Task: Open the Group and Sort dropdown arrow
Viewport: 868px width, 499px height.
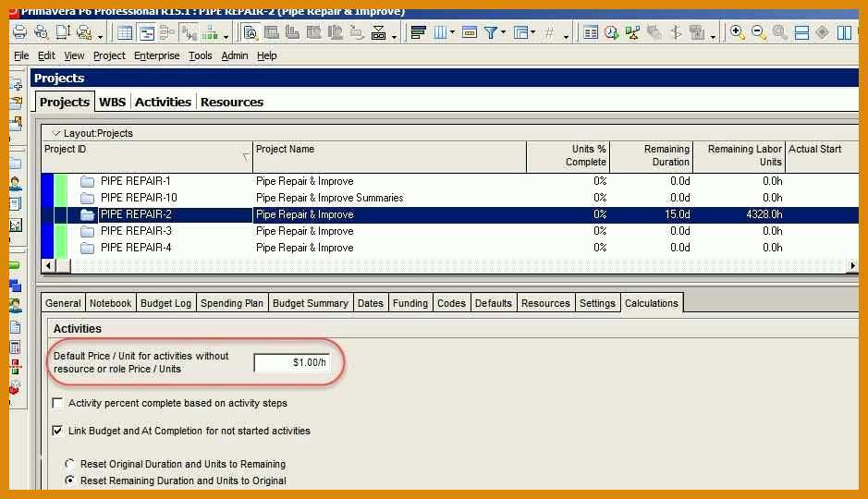Action: point(533,32)
